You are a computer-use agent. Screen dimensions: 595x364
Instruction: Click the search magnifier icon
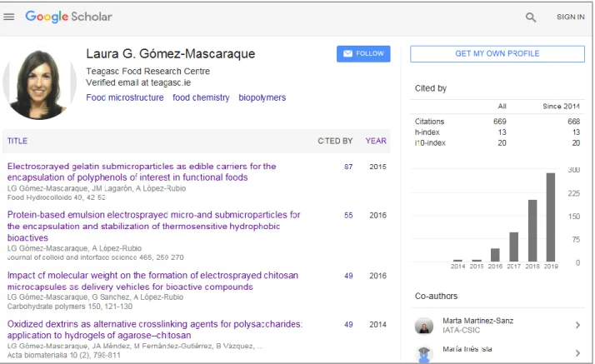point(531,17)
